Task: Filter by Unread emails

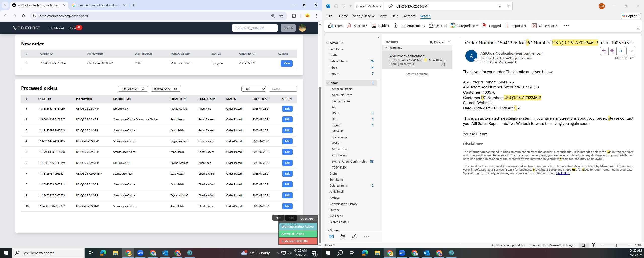Action: 438,26
